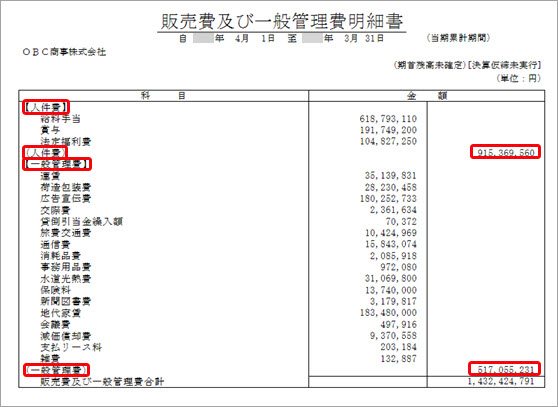The height and width of the screenshot is (407, 558).
Task: Select the 保険料 row label
Action: click(55, 290)
